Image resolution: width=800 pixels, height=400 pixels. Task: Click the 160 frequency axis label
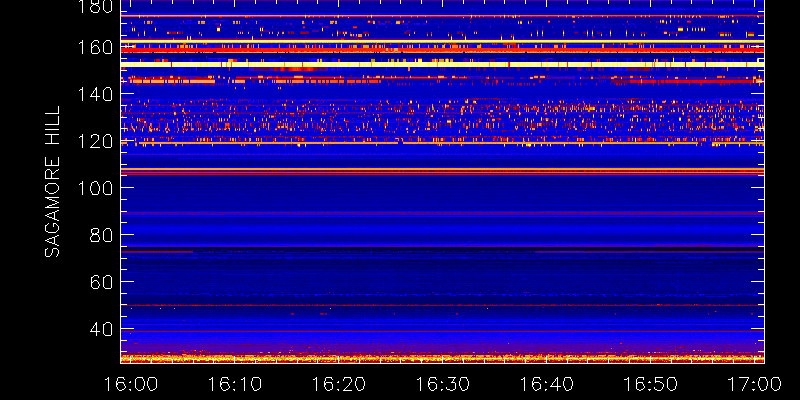click(x=93, y=47)
